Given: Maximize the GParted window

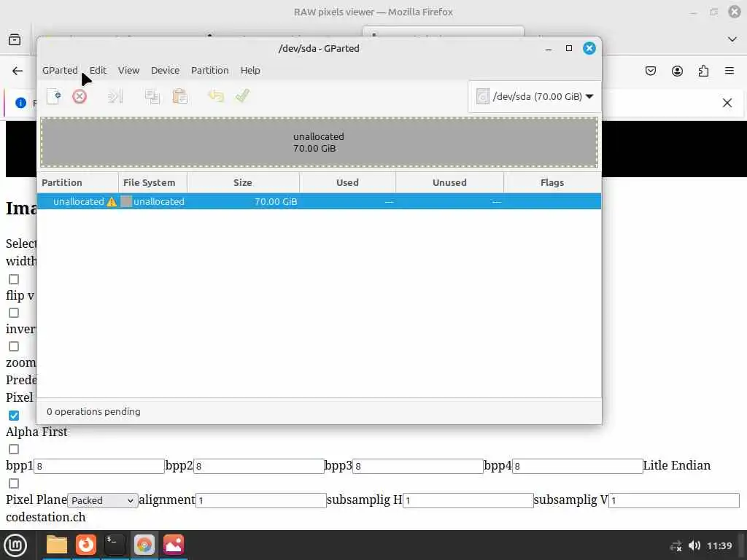Looking at the screenshot, I should point(569,48).
